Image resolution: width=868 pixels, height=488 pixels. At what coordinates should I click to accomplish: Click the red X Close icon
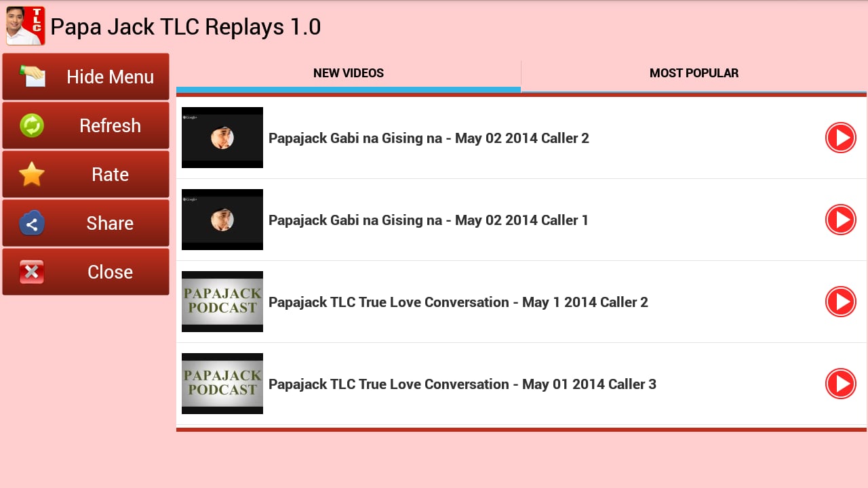pos(32,272)
